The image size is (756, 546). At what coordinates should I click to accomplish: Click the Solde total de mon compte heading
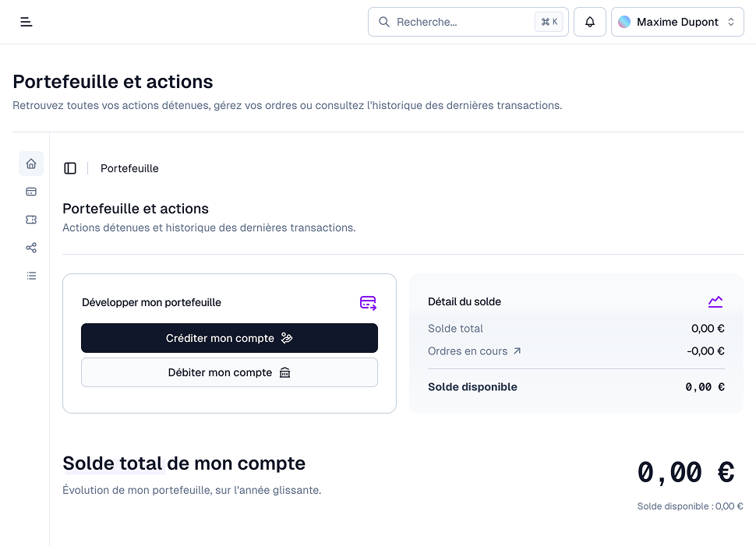pos(184,463)
